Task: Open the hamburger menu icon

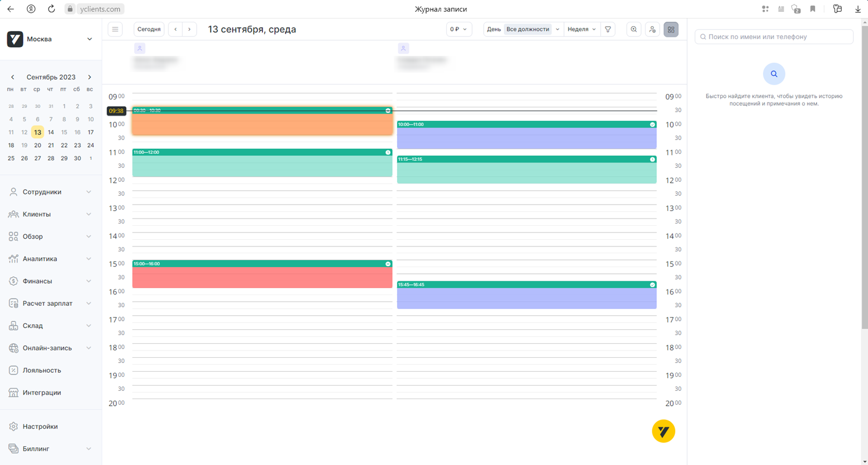Action: [115, 30]
